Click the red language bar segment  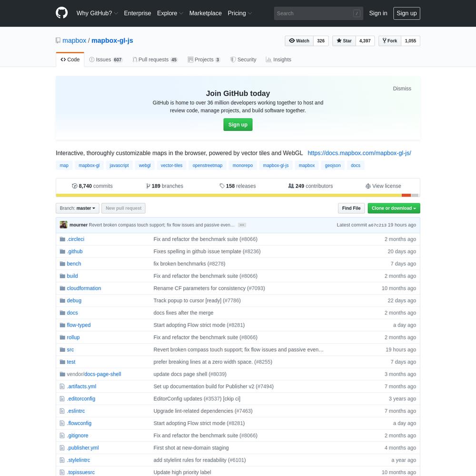click(x=406, y=195)
